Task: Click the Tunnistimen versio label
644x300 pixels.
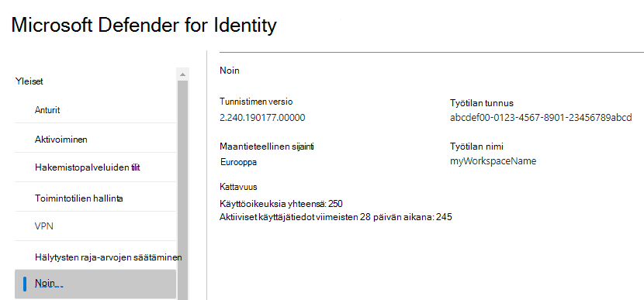Action: tap(256, 102)
